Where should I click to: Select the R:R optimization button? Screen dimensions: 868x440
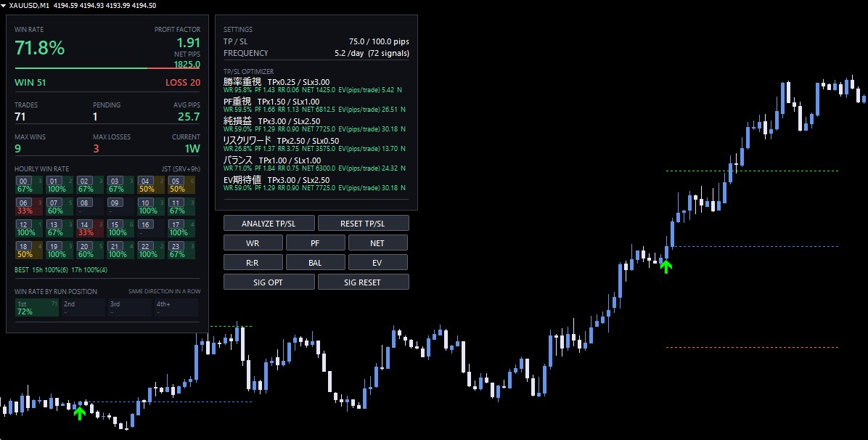click(x=253, y=262)
